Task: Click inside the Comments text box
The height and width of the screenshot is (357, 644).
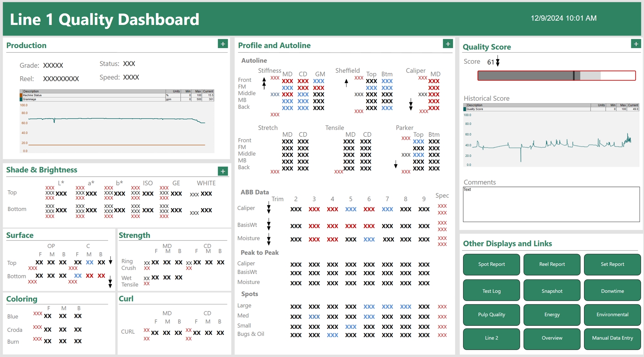Action: 551,204
